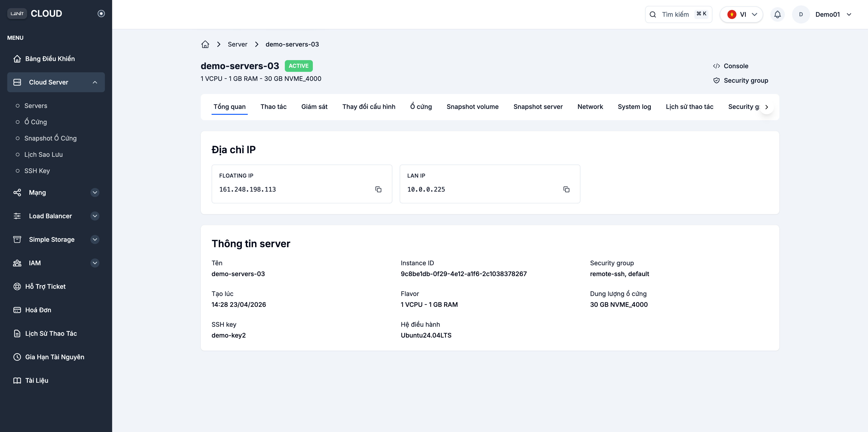Screen dimensions: 868x432
Task: Switch to the Network tab
Action: 590,107
